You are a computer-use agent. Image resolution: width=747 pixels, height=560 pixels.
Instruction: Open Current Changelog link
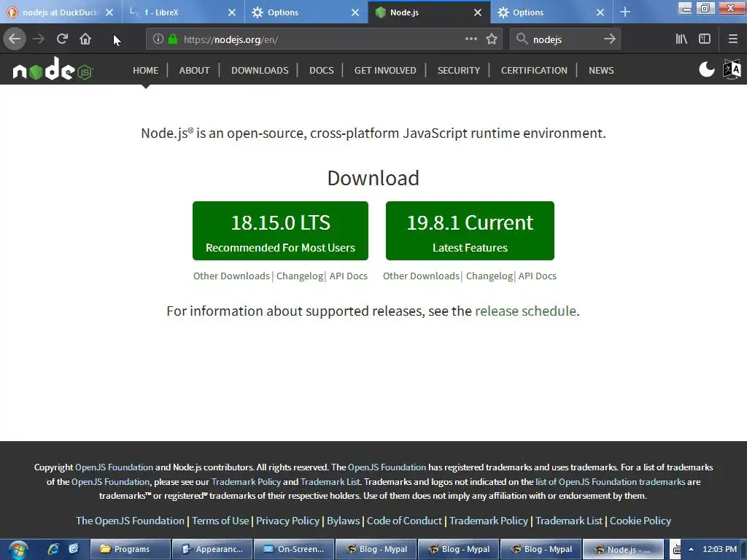[x=489, y=276]
